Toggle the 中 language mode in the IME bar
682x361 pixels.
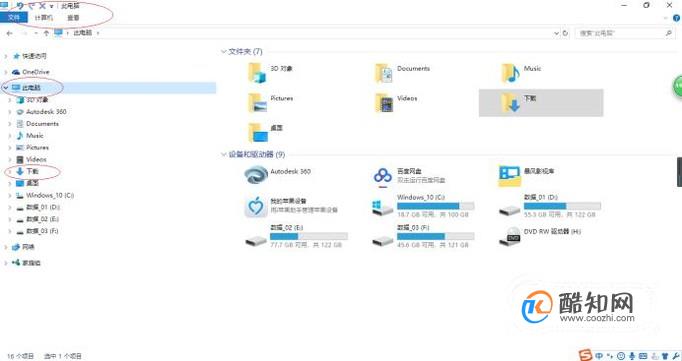[x=599, y=356]
